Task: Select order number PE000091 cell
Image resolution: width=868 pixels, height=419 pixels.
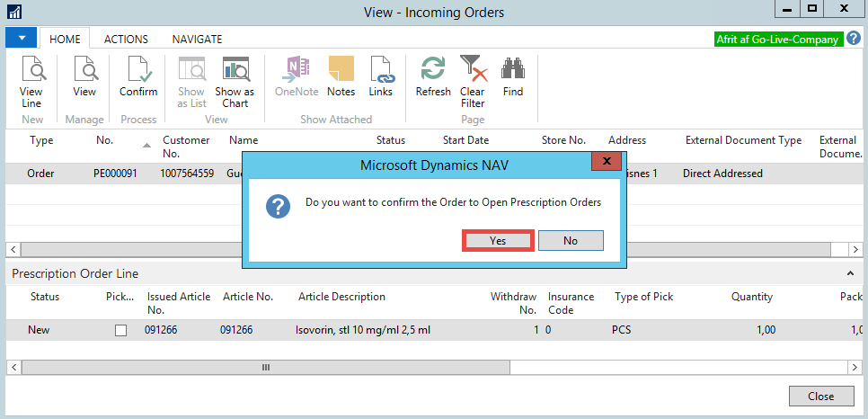Action: 115,174
